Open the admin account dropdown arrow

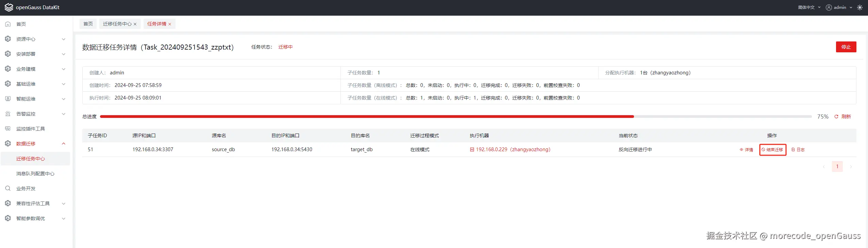tap(851, 7)
